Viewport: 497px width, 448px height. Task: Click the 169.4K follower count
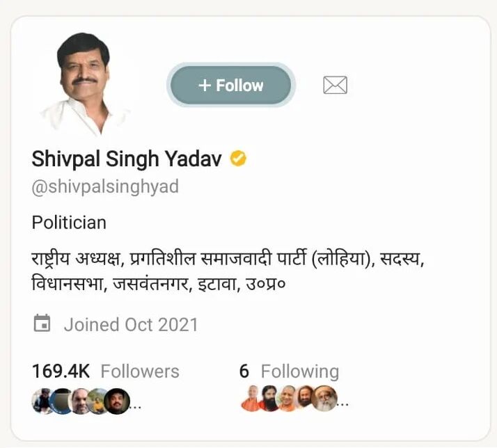tap(62, 371)
